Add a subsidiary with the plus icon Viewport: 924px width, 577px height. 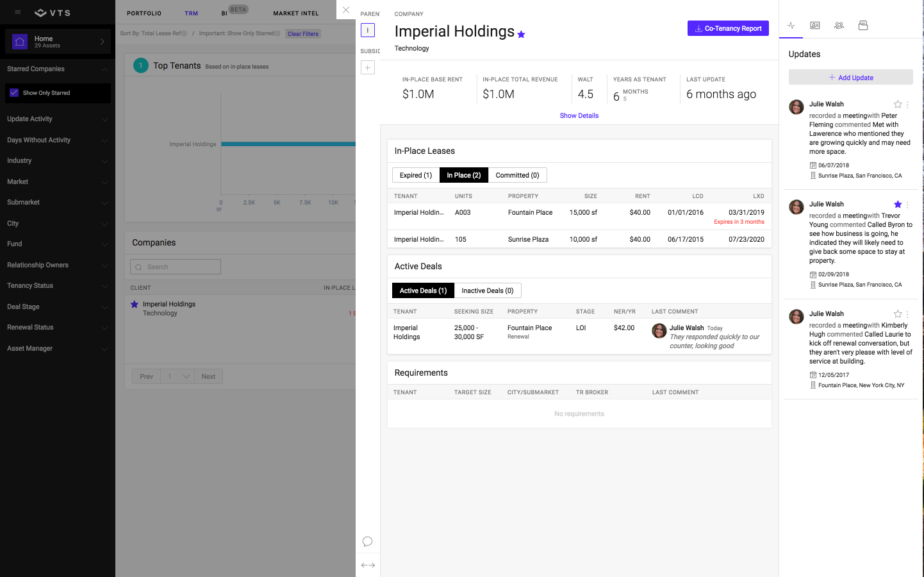[x=368, y=67]
